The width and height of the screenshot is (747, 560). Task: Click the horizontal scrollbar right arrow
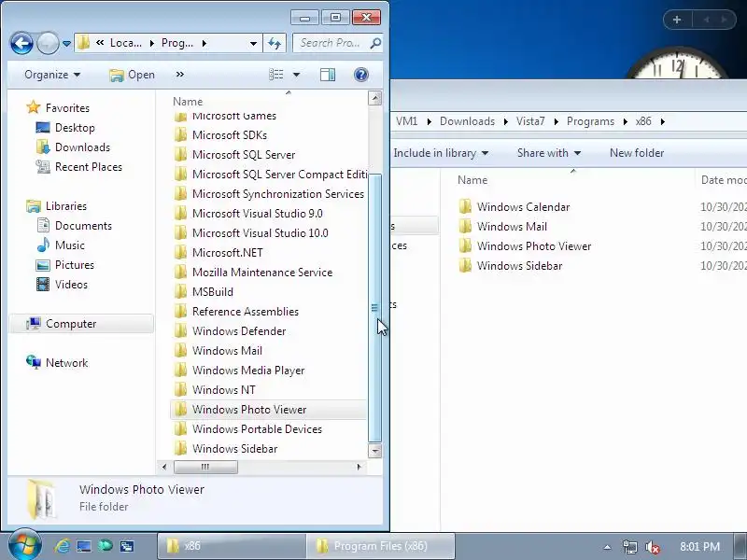coord(359,468)
